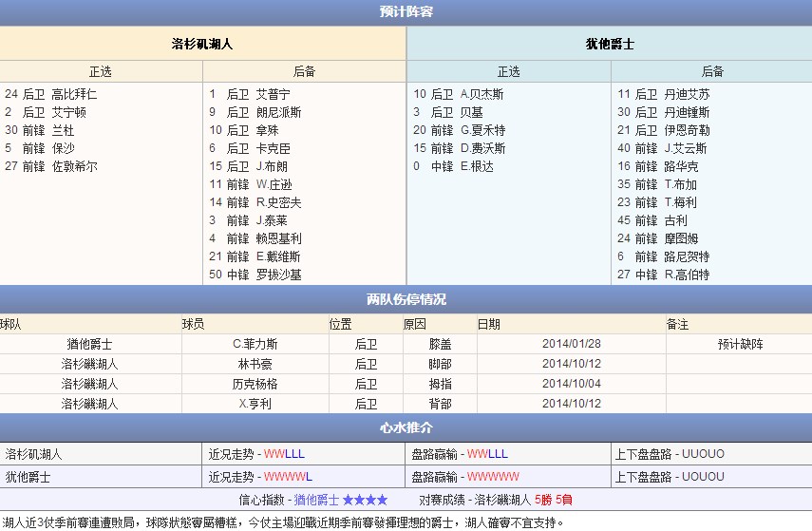812x531 pixels.
Task: Click Lakers over-under '上下盘盘路 - UUOUO'
Action: pyautogui.click(x=670, y=454)
